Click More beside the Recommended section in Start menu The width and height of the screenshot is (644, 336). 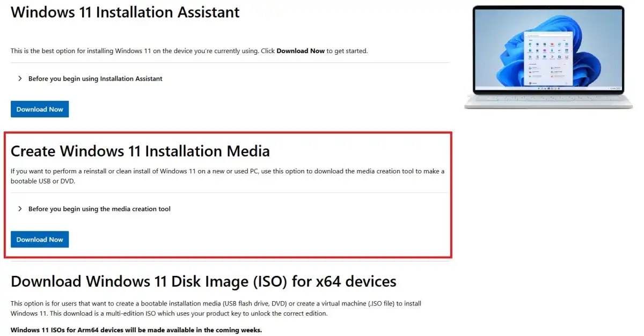(x=565, y=63)
